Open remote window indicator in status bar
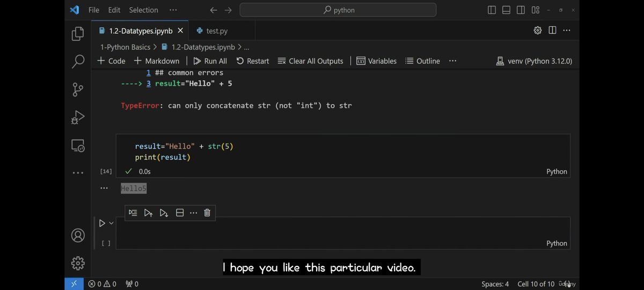644x290 pixels. tap(74, 284)
